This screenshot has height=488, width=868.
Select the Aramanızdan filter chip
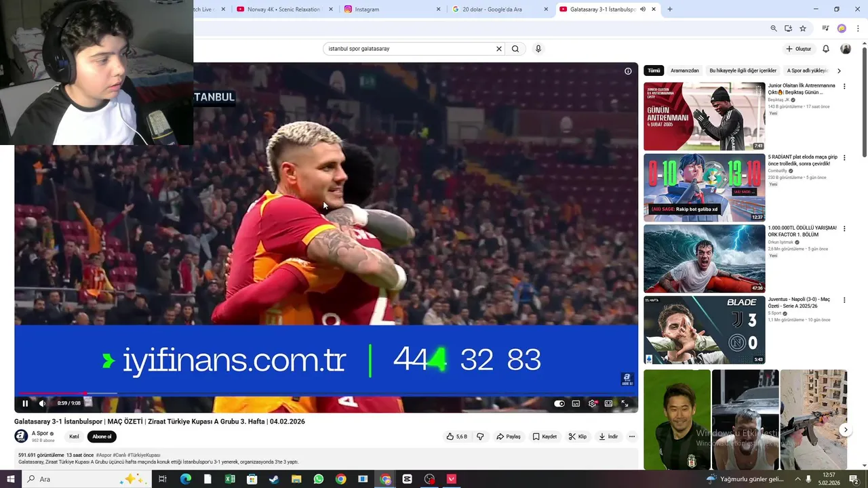pyautogui.click(x=685, y=70)
